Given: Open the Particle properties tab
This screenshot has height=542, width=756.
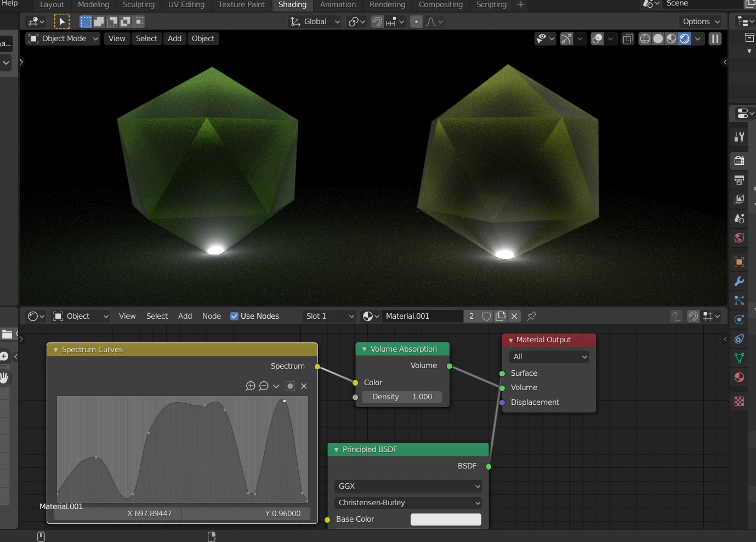Looking at the screenshot, I should coord(739,300).
